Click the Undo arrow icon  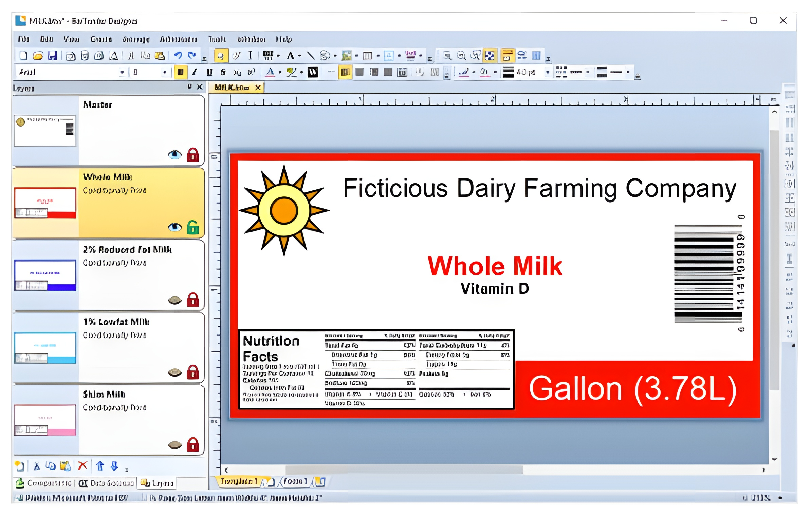point(178,55)
